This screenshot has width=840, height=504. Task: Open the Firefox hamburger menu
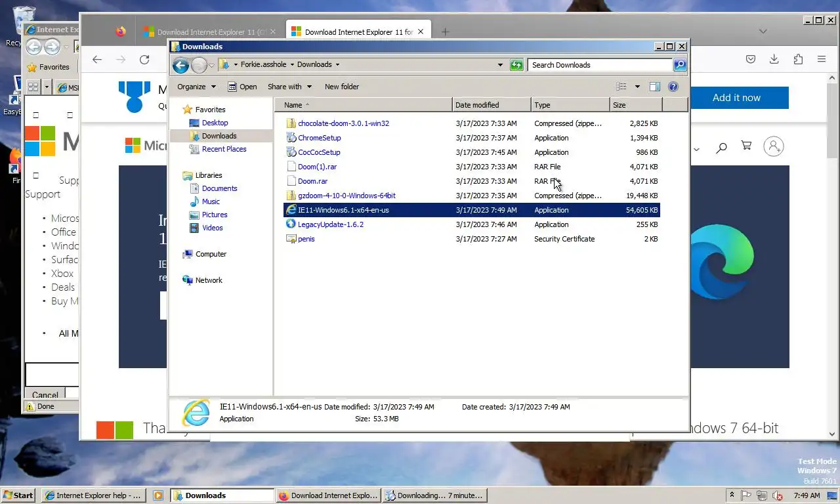[822, 59]
